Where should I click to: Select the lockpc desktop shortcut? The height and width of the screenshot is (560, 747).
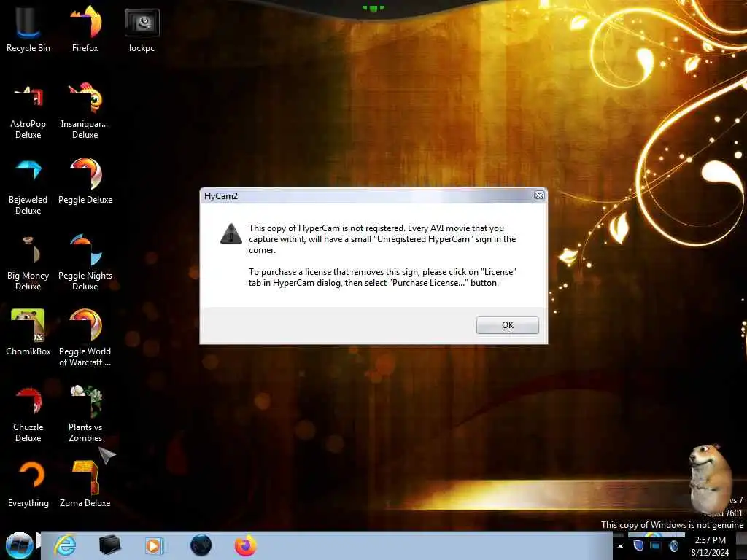click(142, 29)
